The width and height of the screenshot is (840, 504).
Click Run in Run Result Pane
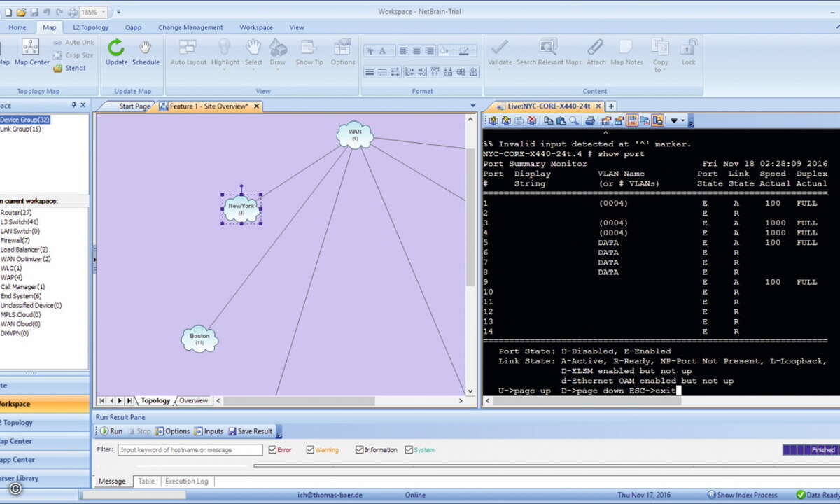click(111, 431)
